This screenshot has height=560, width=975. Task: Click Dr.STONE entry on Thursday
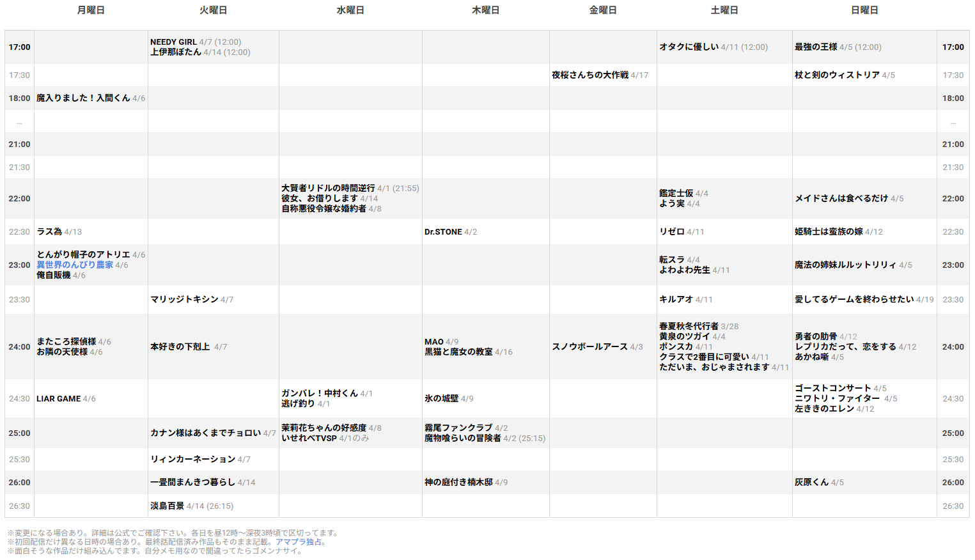pos(443,232)
